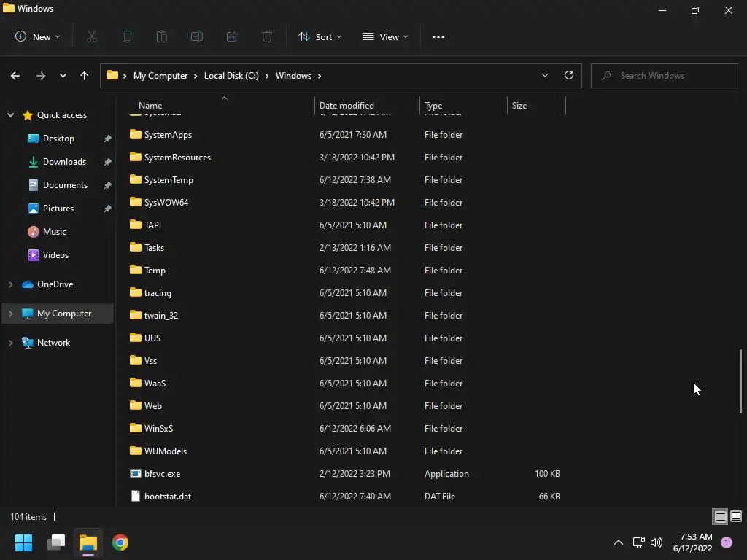This screenshot has height=560, width=747.
Task: Open the notification badge in the tray
Action: tap(727, 542)
